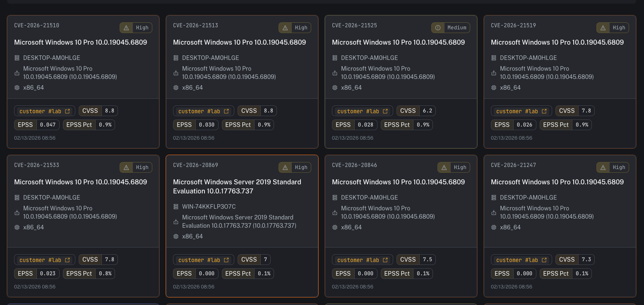Click the OS install icon in the CVE-2026-20846 card

click(x=335, y=212)
